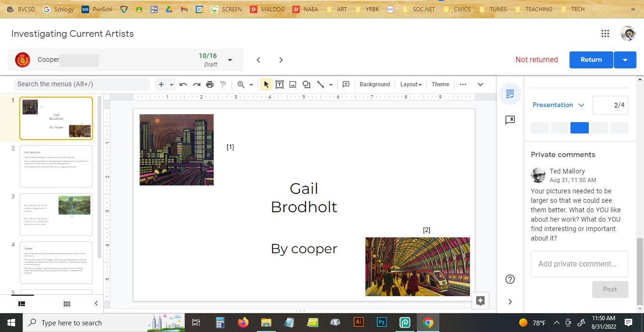The image size is (644, 332).
Task: Open the comment bank side panel icon
Action: pyautogui.click(x=510, y=120)
